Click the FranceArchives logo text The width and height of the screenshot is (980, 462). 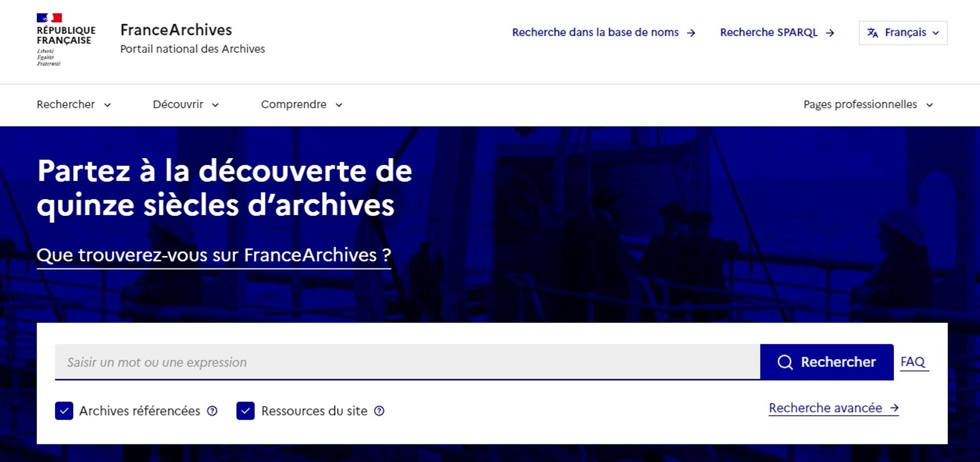176,30
